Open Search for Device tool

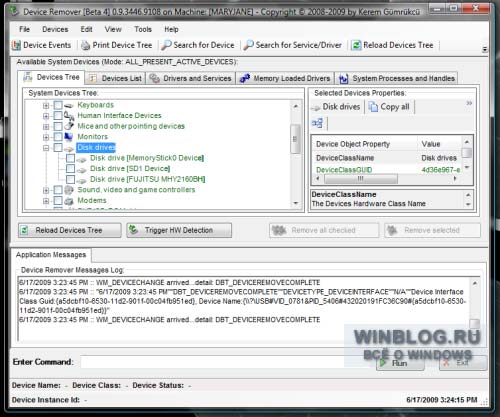(198, 45)
